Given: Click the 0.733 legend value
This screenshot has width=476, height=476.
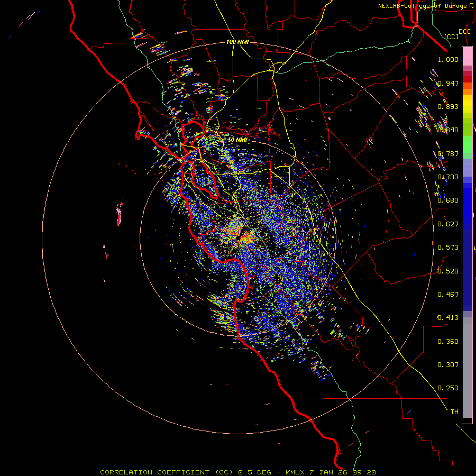Looking at the screenshot, I should click(448, 177).
